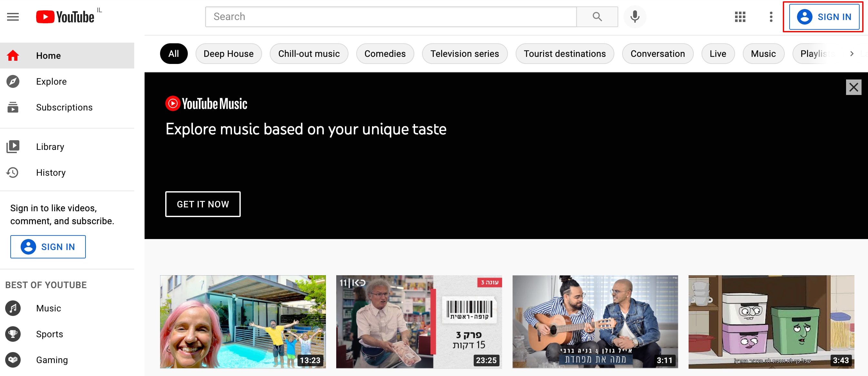Open the 3:43 cartoon boxes video thumbnail
Image resolution: width=868 pixels, height=376 pixels.
click(x=771, y=321)
